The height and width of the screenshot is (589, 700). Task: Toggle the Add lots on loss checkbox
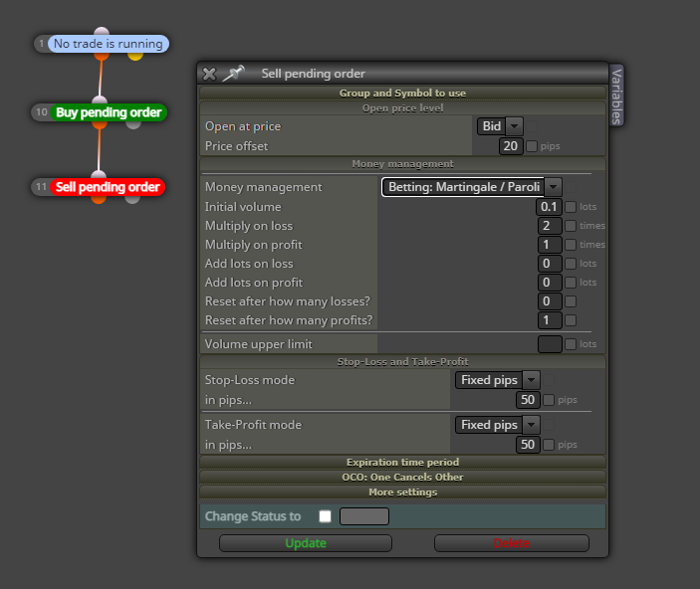[571, 264]
